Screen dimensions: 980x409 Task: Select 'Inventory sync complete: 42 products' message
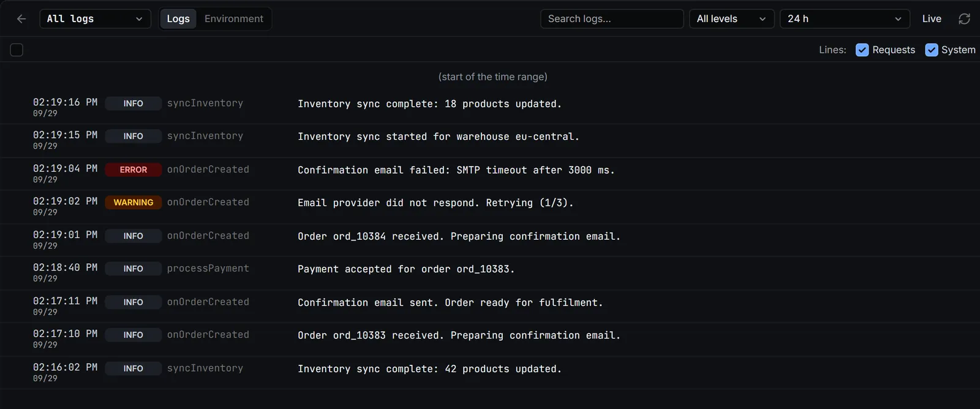pyautogui.click(x=429, y=369)
